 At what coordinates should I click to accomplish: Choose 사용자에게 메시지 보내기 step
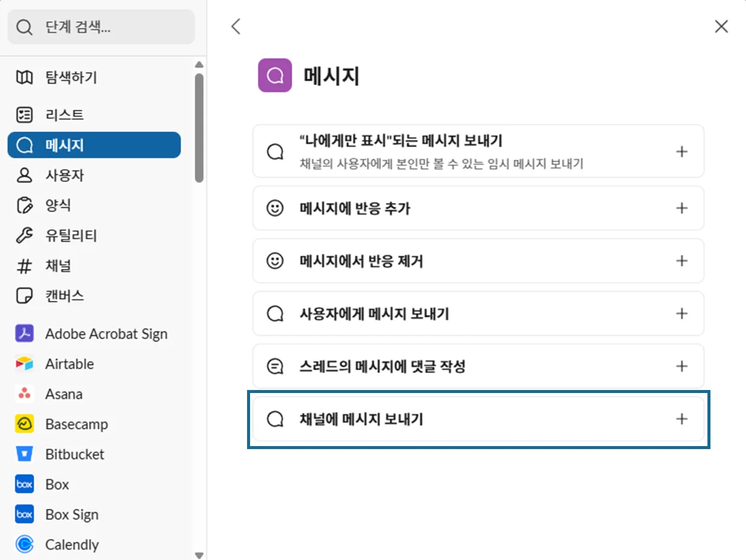coord(374,313)
